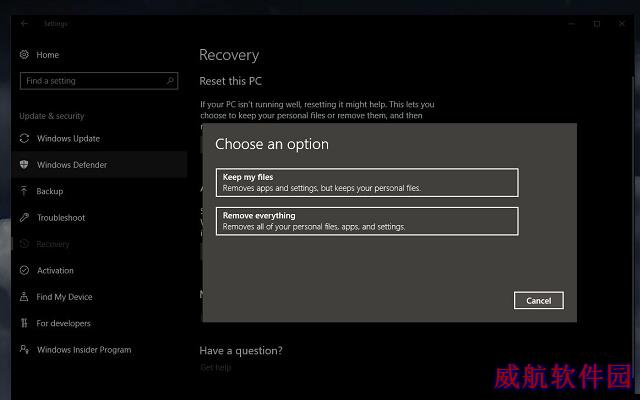
Task: Click the Troubleshoot wrench icon
Action: (24, 218)
